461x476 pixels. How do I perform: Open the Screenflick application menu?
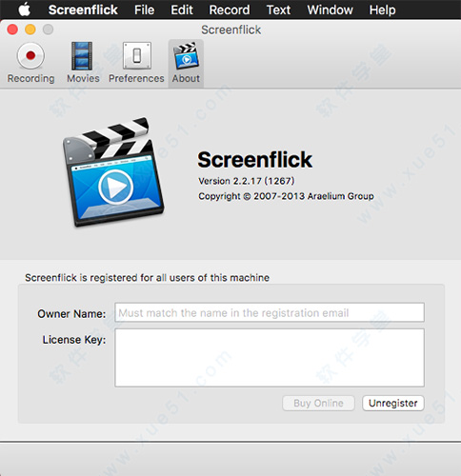(x=83, y=10)
